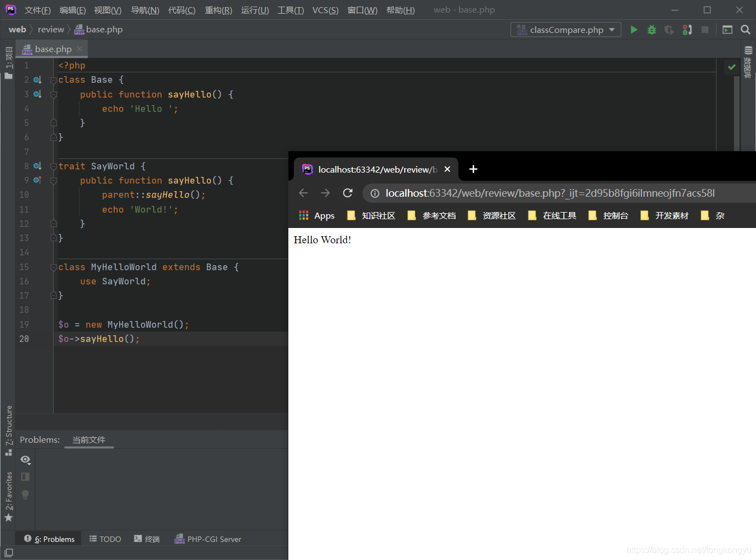The height and width of the screenshot is (560, 756).
Task: Collapse the trait sayHello function fold on line 9
Action: tap(54, 180)
